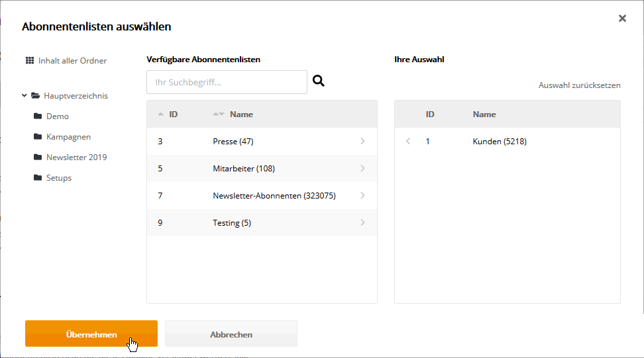Viewport: 644px width, 358px height.
Task: Click the magnifier search icon
Action: click(x=318, y=81)
